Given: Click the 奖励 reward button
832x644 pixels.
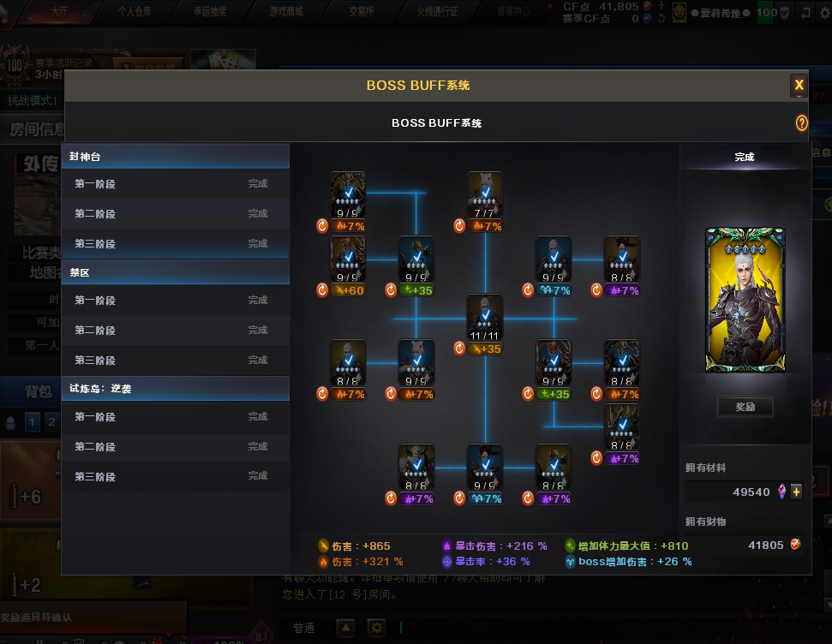Looking at the screenshot, I should click(x=745, y=407).
